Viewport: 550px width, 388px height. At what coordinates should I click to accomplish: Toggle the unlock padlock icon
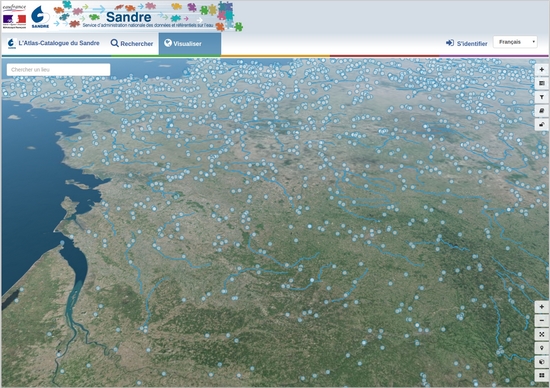542,124
